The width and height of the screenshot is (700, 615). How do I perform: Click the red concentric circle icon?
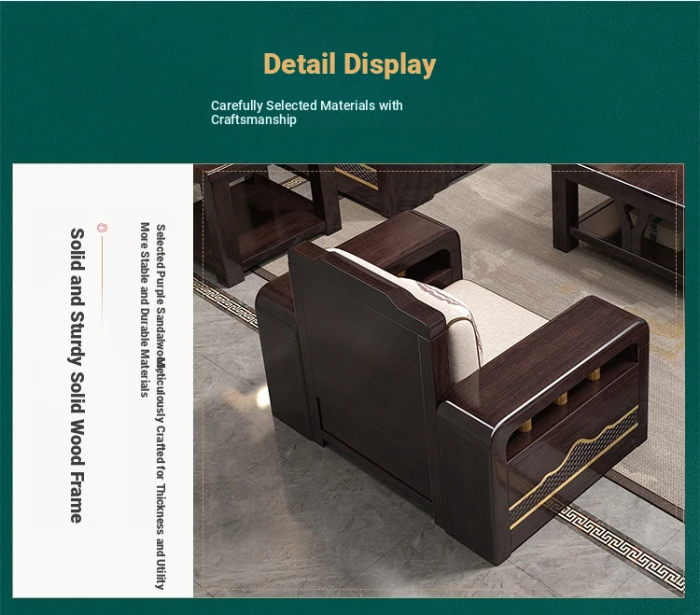point(102,228)
